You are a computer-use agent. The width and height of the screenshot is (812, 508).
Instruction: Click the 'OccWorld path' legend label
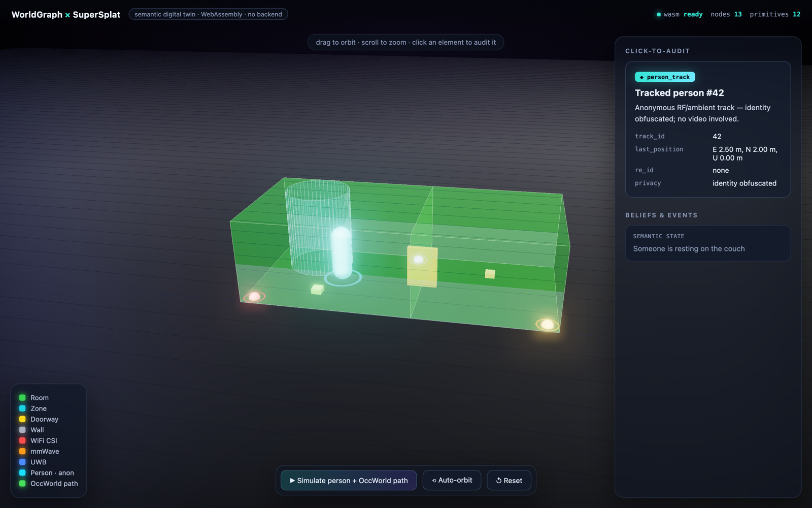[x=54, y=484]
